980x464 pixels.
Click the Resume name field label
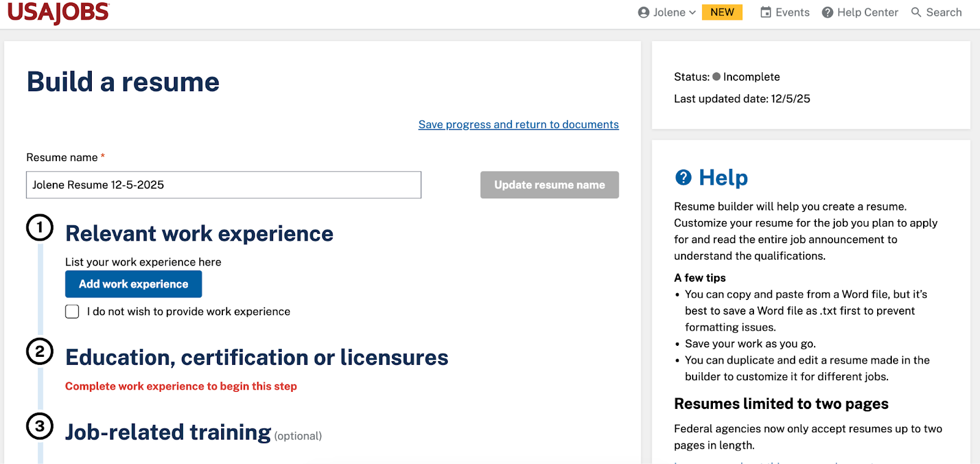[62, 157]
